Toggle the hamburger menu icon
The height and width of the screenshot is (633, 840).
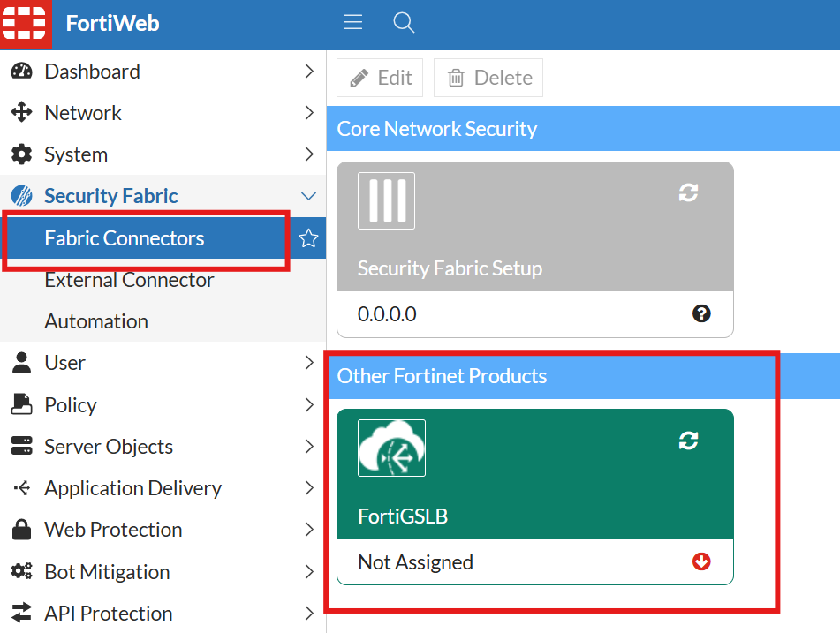tap(352, 22)
